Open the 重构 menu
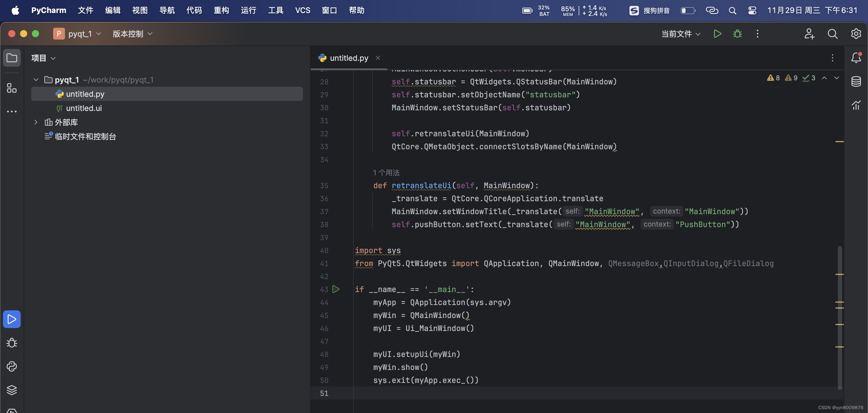The height and width of the screenshot is (413, 868). (x=221, y=10)
